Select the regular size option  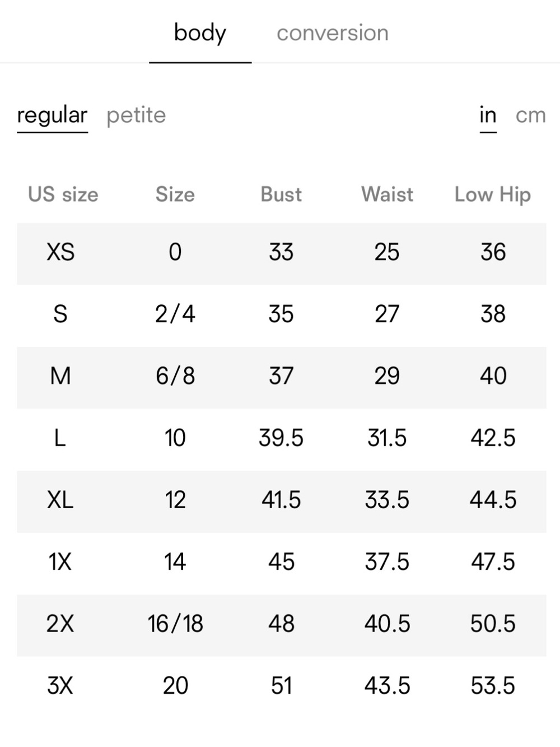click(x=52, y=115)
